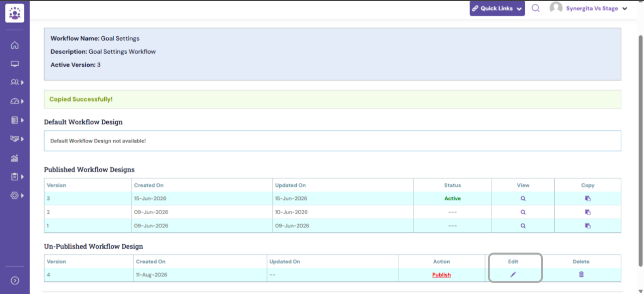Open the settings gear sidebar icon
The height and width of the screenshot is (294, 644).
point(15,195)
